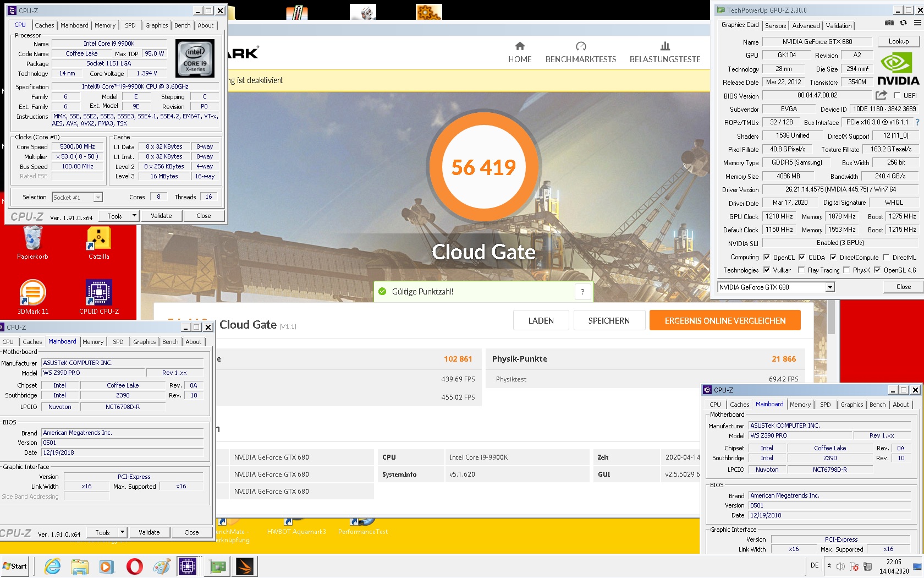Toggle the OpenCL checkbox
924x578 pixels.
[x=766, y=257]
